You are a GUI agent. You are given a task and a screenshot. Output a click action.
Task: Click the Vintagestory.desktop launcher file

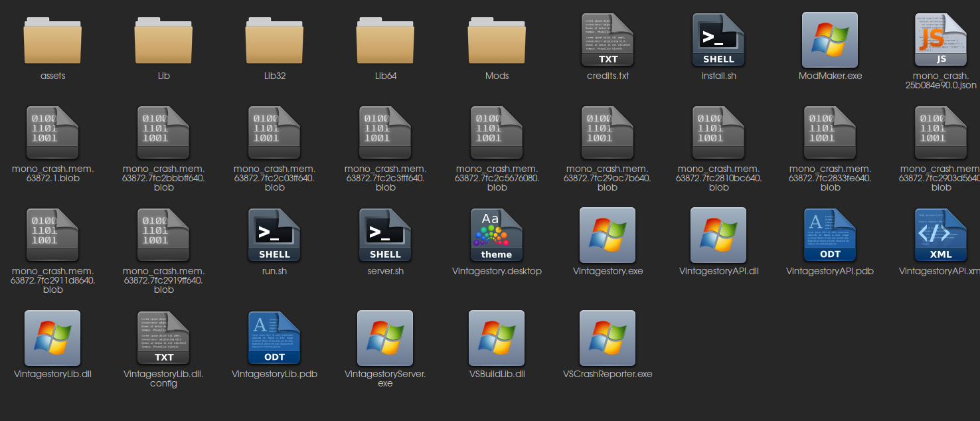pyautogui.click(x=497, y=235)
